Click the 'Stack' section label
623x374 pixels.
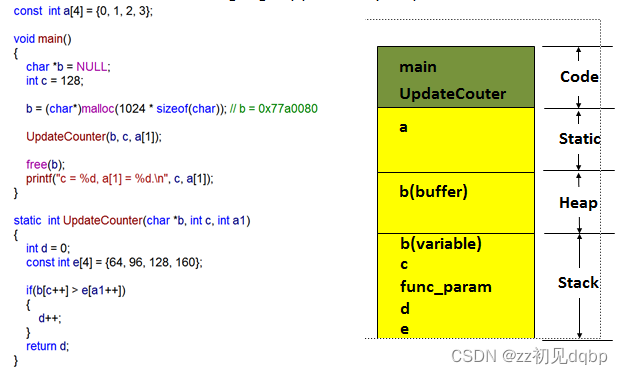click(x=578, y=283)
